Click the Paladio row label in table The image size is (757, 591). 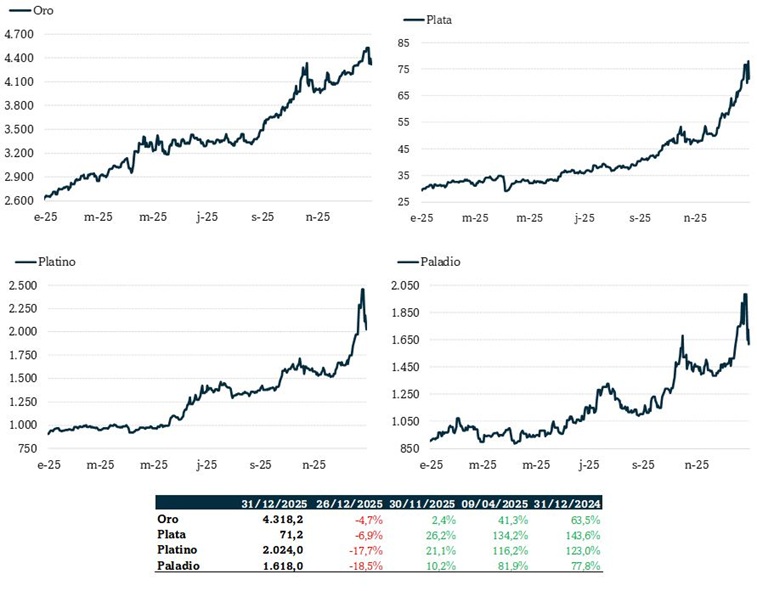178,565
